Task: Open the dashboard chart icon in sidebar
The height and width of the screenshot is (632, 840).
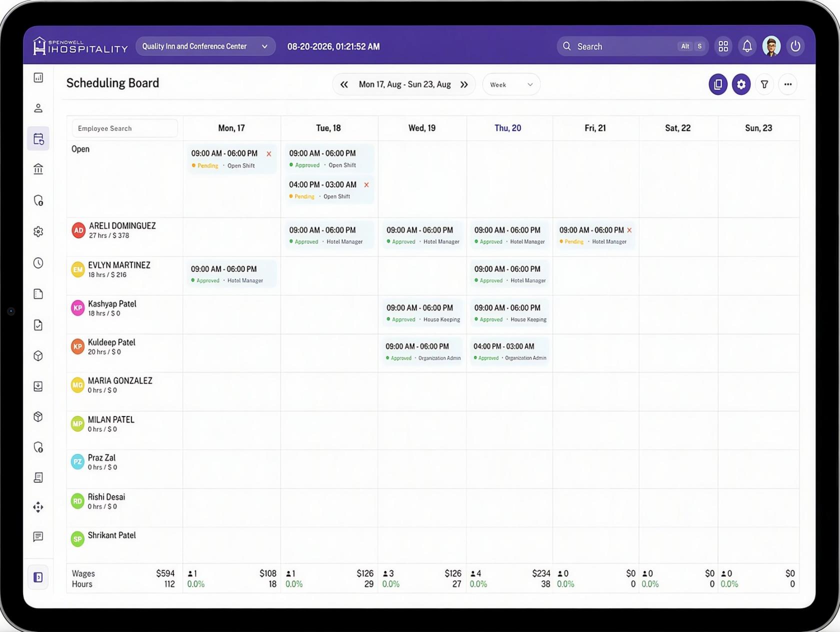Action: 38,77
